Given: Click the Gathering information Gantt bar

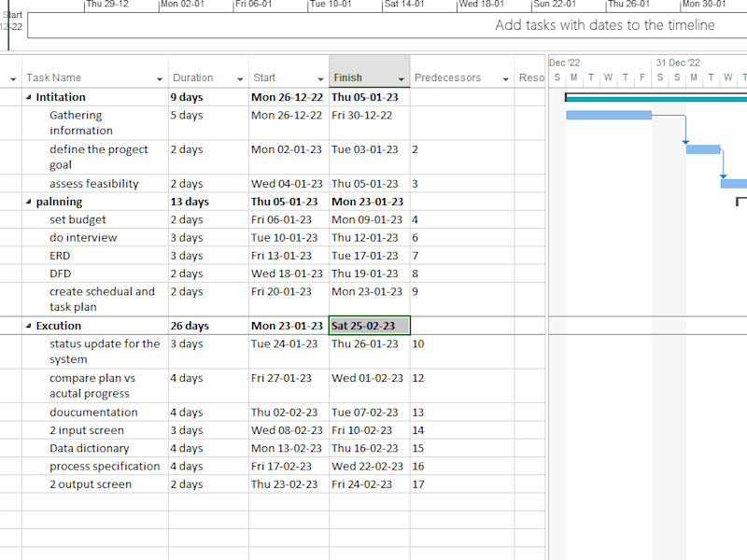Looking at the screenshot, I should tap(609, 115).
